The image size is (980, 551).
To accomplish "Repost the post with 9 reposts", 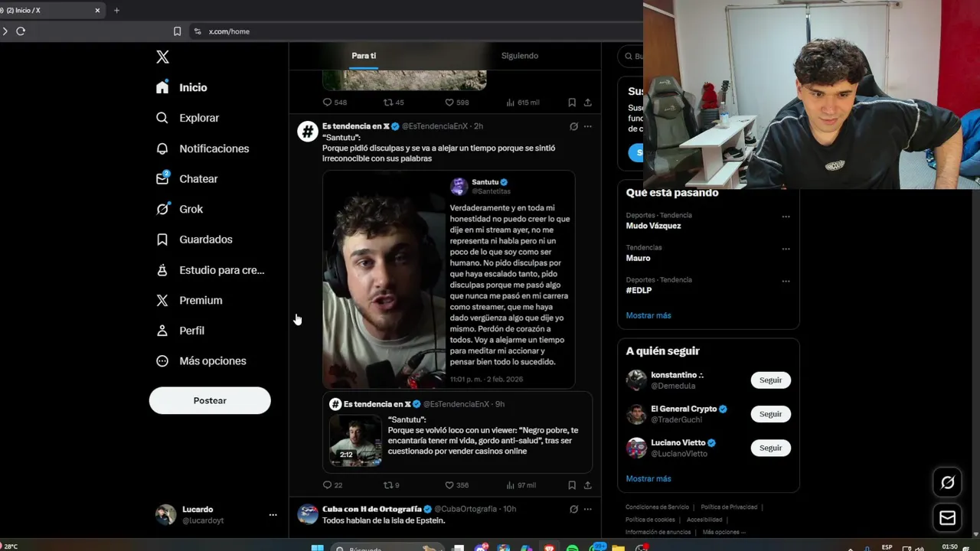I will (x=388, y=484).
